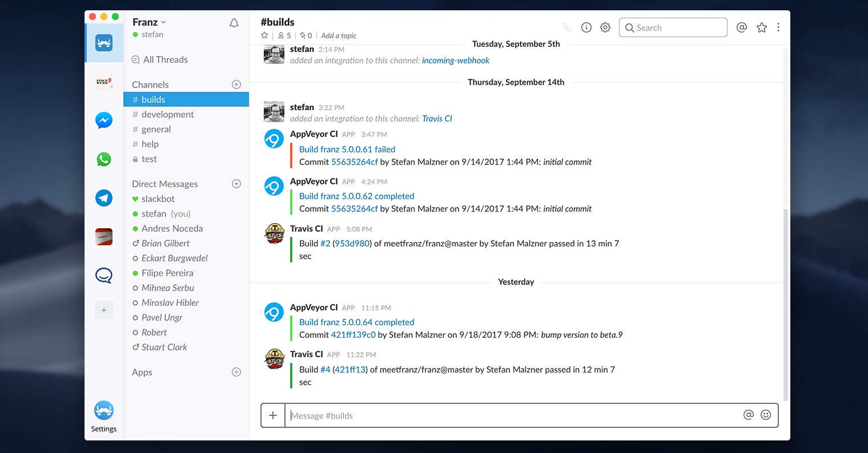
Task: Add a new channel with plus icon
Action: click(236, 84)
